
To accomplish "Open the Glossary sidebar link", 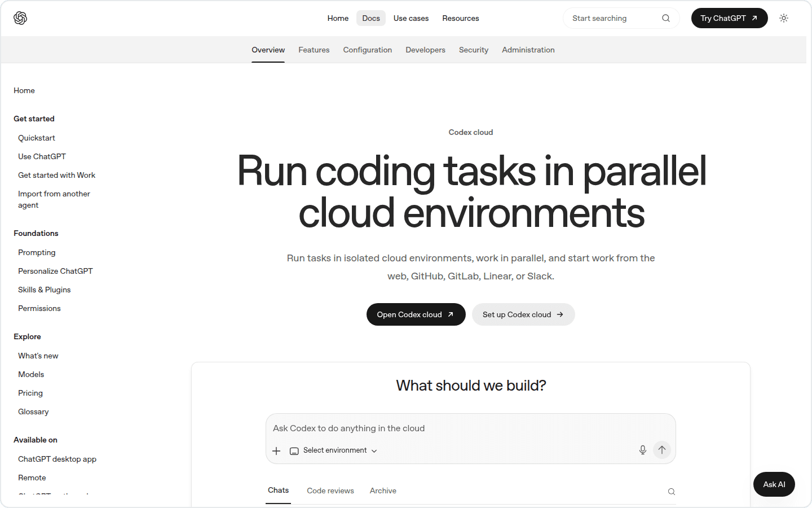I will tap(33, 411).
